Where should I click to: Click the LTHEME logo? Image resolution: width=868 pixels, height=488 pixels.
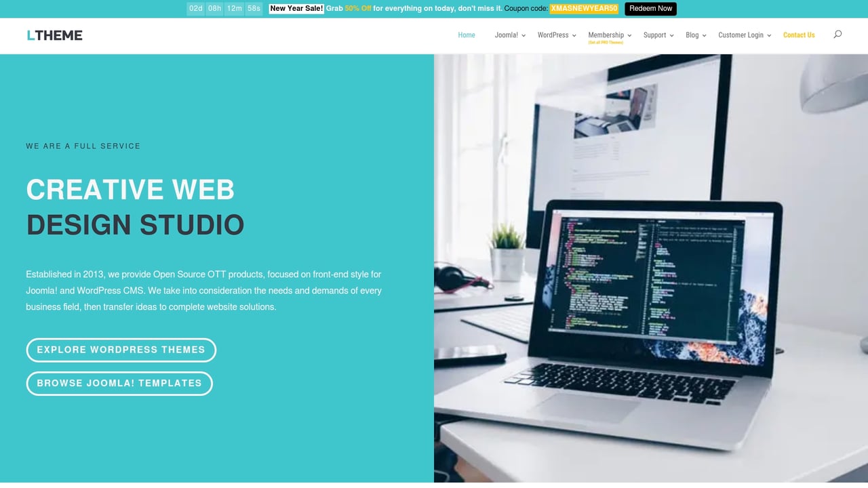tap(54, 35)
